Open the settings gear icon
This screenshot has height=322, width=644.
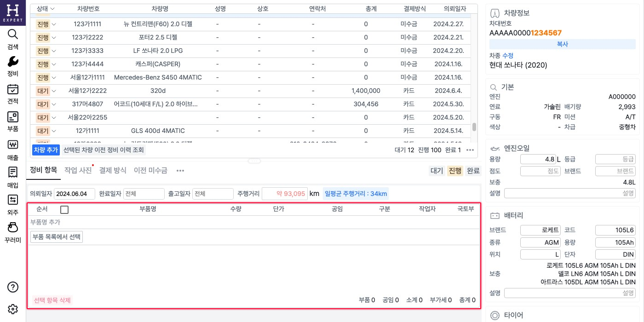(13, 309)
